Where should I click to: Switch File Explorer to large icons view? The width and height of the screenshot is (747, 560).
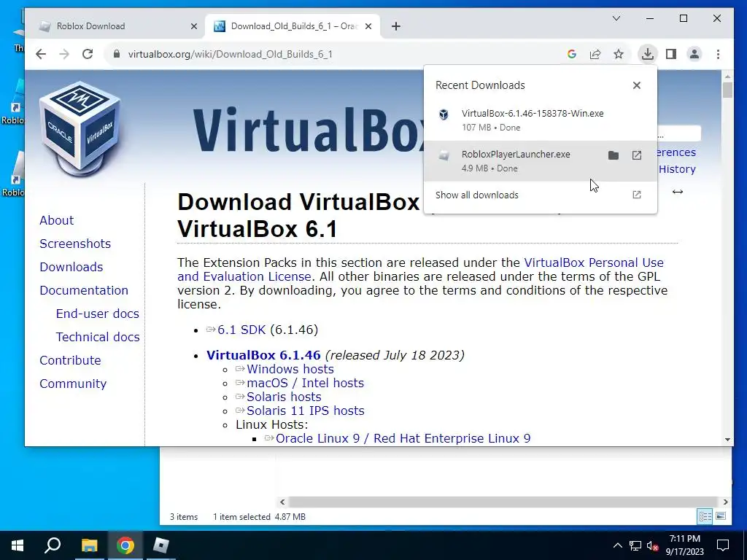721,516
